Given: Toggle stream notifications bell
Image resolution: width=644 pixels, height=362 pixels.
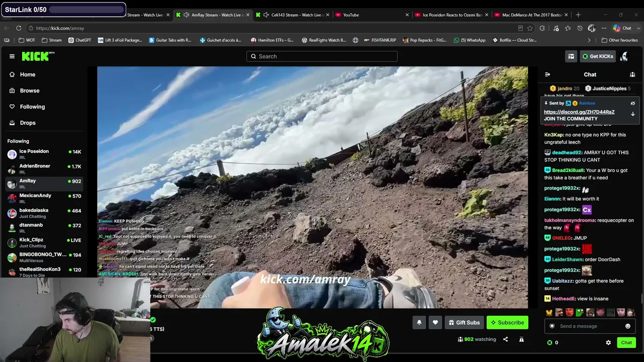Looking at the screenshot, I should 419,322.
